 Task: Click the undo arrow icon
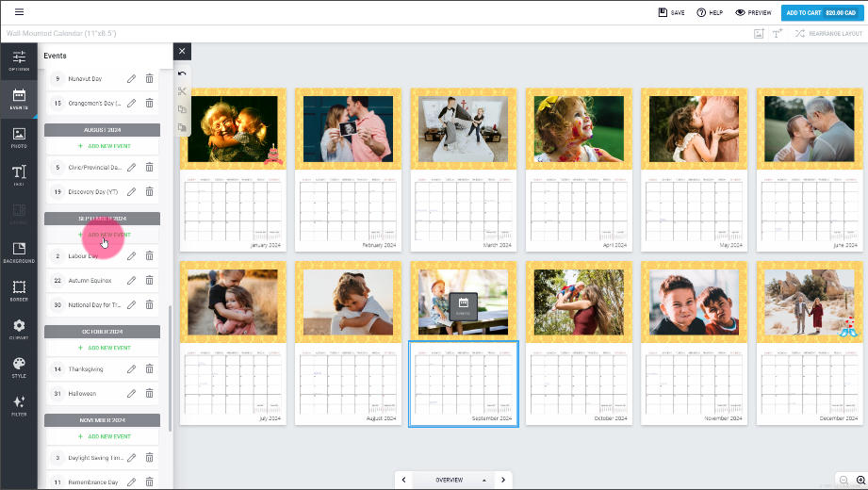(182, 73)
